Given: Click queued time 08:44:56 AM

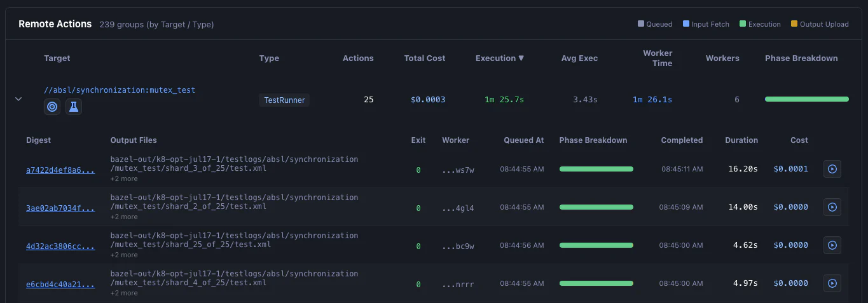Looking at the screenshot, I should (x=522, y=246).
